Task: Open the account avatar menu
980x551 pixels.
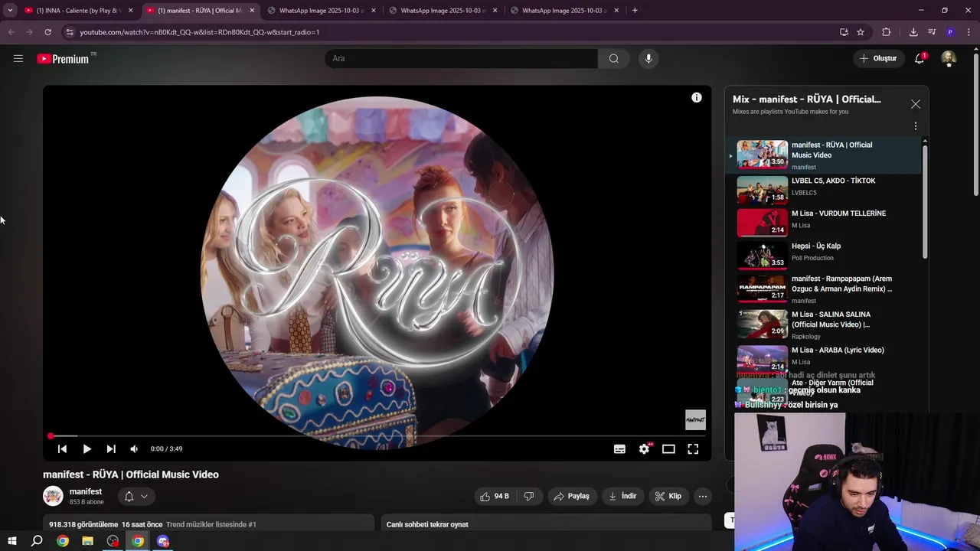Action: pyautogui.click(x=949, y=58)
